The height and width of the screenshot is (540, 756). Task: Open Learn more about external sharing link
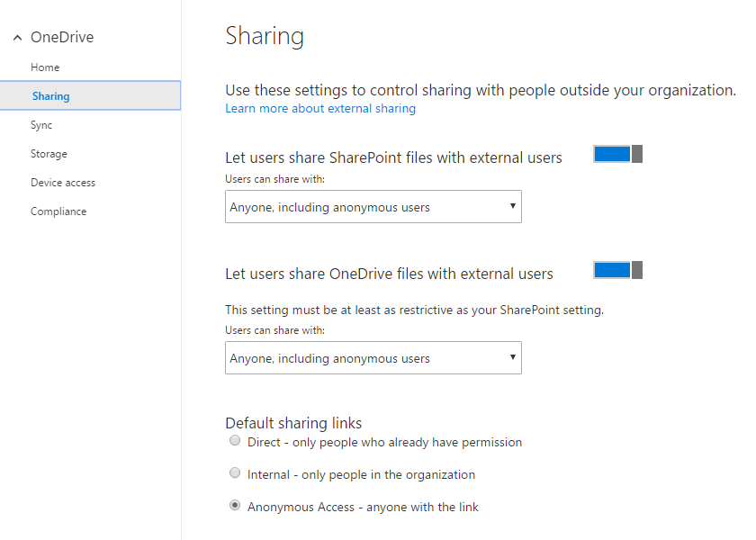tap(320, 109)
